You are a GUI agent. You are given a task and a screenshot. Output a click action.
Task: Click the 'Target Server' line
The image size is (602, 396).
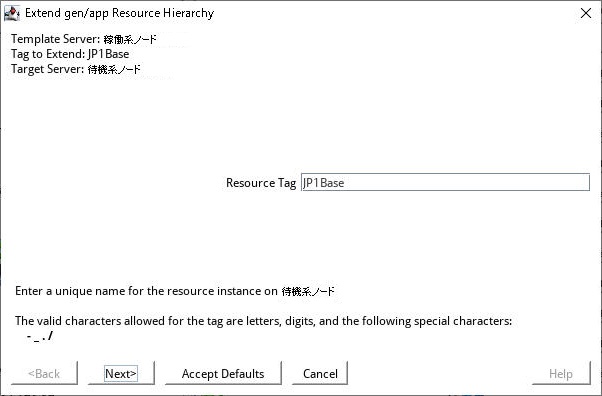pos(76,69)
